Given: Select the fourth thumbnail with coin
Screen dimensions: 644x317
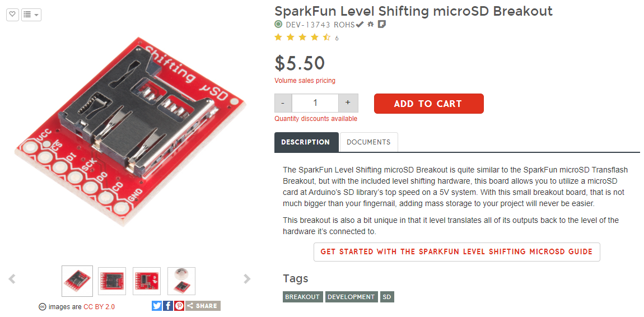Looking at the screenshot, I should tap(181, 281).
